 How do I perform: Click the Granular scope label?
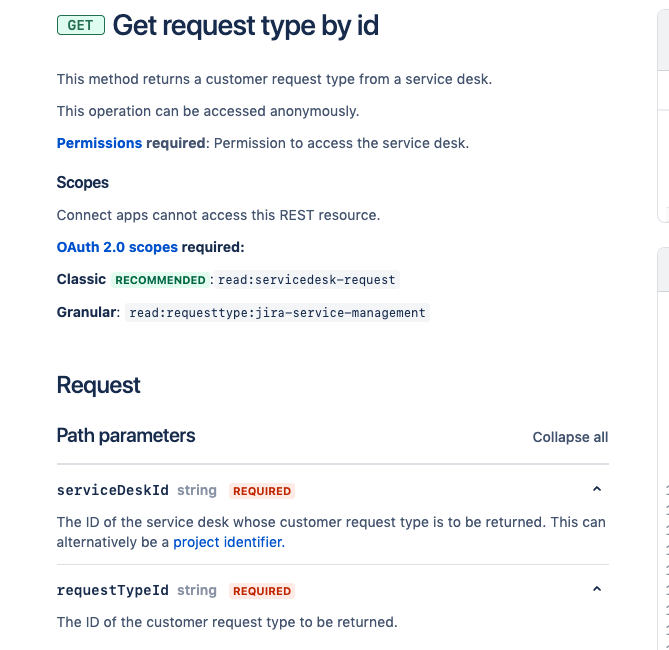[86, 312]
